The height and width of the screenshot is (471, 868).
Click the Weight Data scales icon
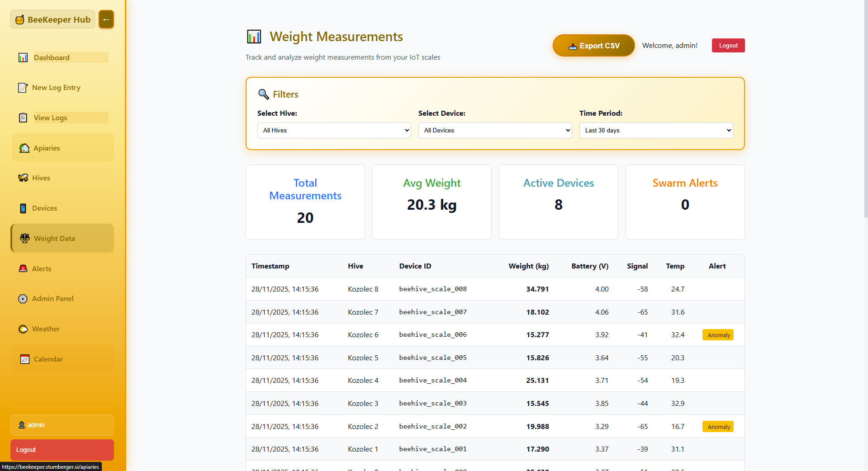click(x=25, y=238)
